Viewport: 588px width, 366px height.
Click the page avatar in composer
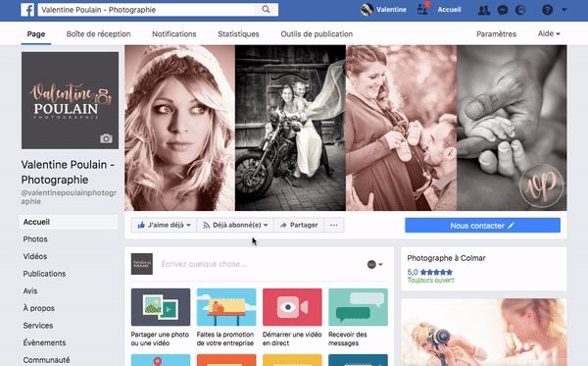click(x=142, y=264)
